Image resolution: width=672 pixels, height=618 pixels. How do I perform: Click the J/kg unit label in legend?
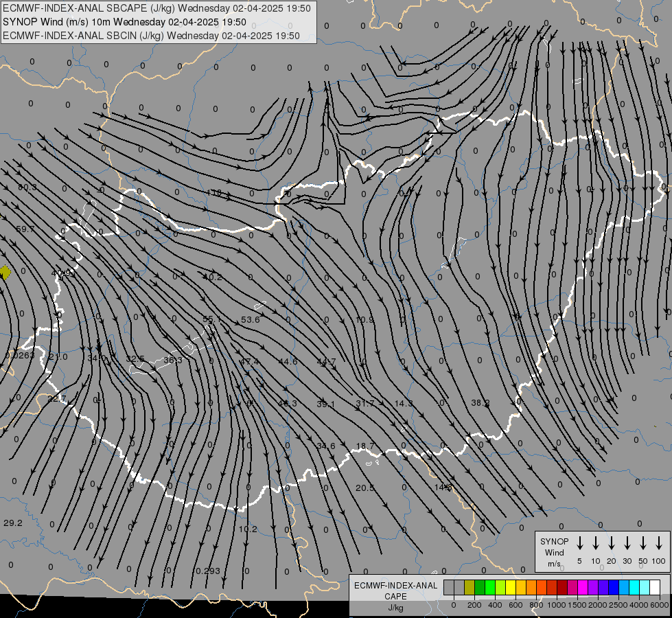pos(395,608)
